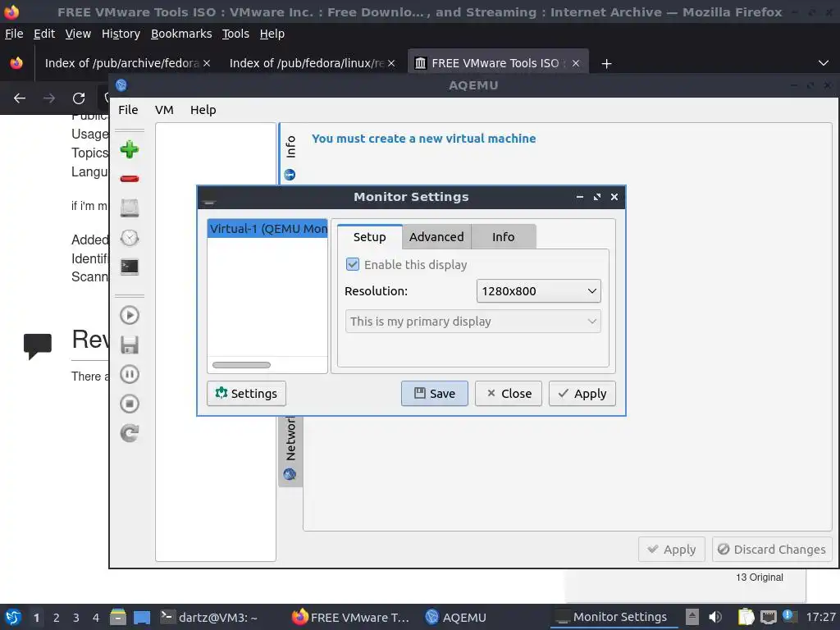Click the reviews speech bubble icon

click(x=38, y=346)
